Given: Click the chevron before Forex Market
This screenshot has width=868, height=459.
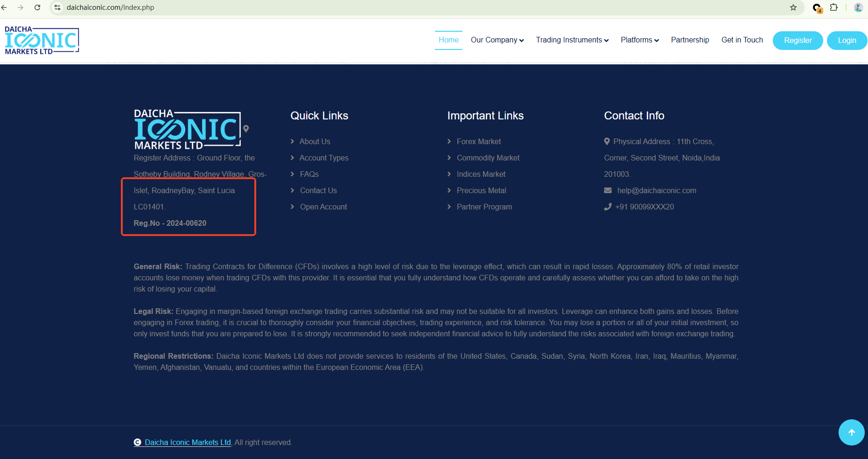Looking at the screenshot, I should click(x=449, y=141).
